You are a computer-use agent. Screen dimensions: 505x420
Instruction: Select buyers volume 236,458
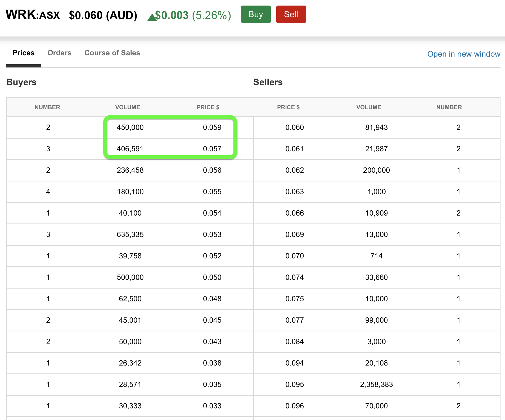click(130, 170)
